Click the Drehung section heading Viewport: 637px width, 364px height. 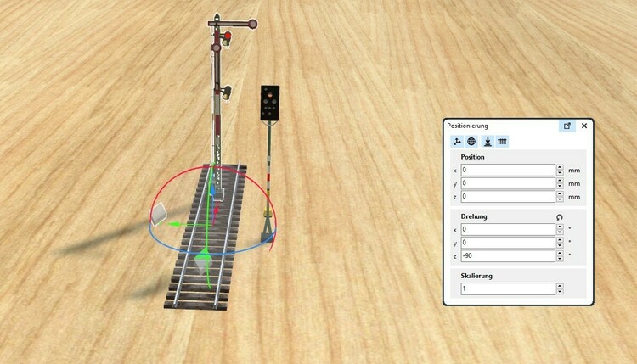coord(474,216)
